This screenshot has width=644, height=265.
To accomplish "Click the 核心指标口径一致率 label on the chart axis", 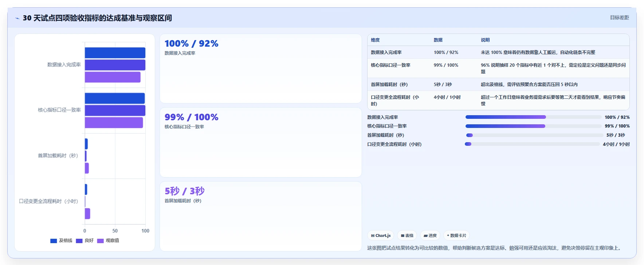I will (59, 110).
